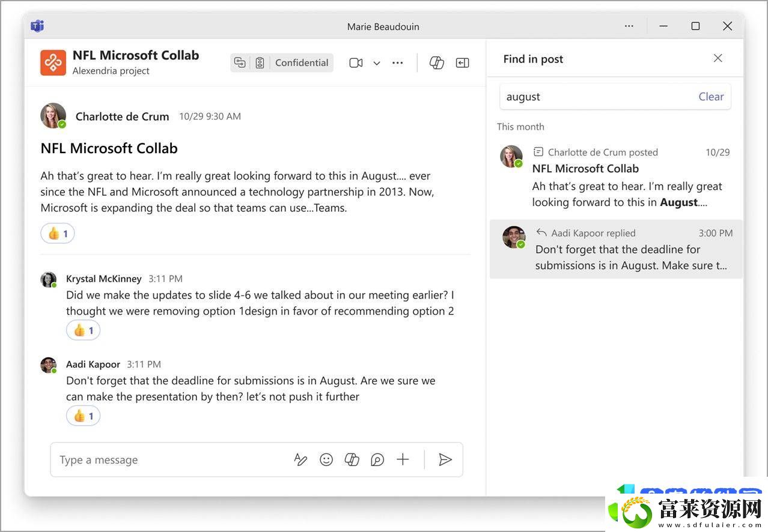Click the Alexendria project subtitle

coord(111,71)
